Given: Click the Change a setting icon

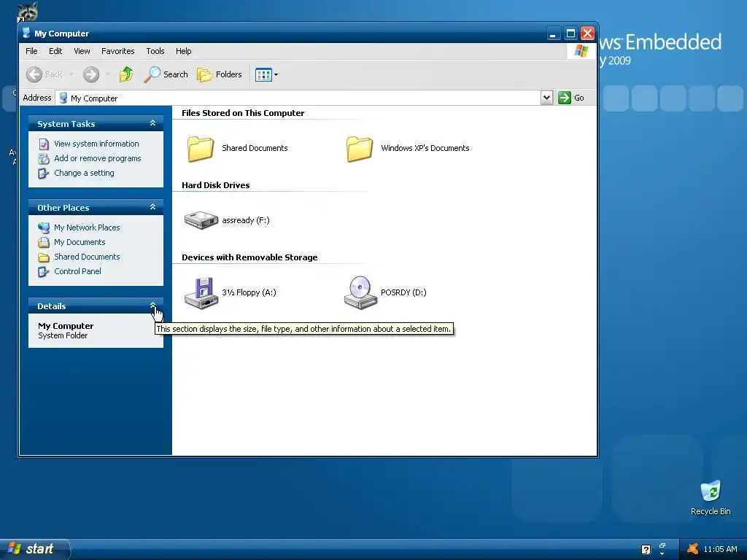Looking at the screenshot, I should click(x=43, y=174).
